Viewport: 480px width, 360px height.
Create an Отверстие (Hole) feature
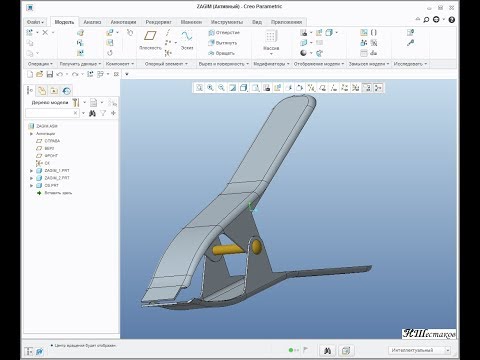[x=224, y=33]
